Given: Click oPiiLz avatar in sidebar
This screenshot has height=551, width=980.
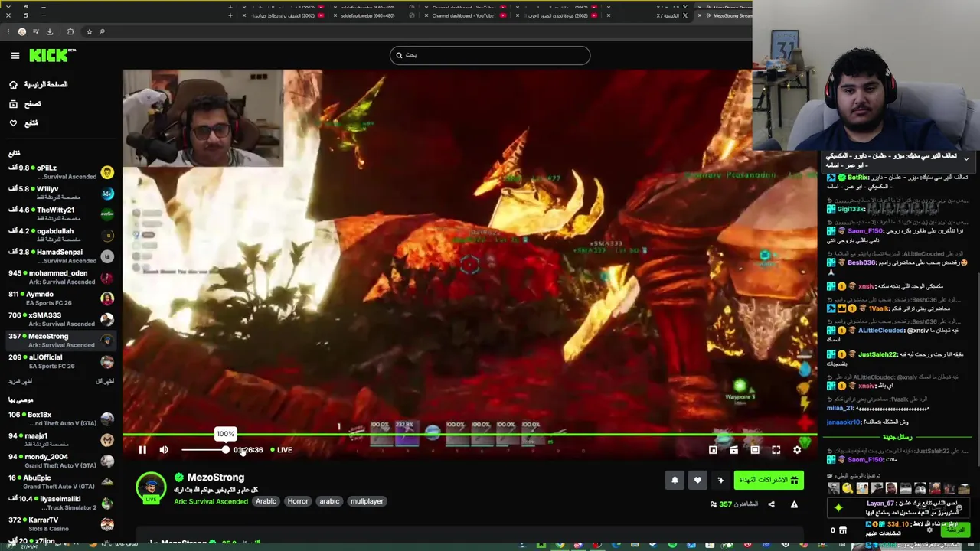Looking at the screenshot, I should pos(107,172).
